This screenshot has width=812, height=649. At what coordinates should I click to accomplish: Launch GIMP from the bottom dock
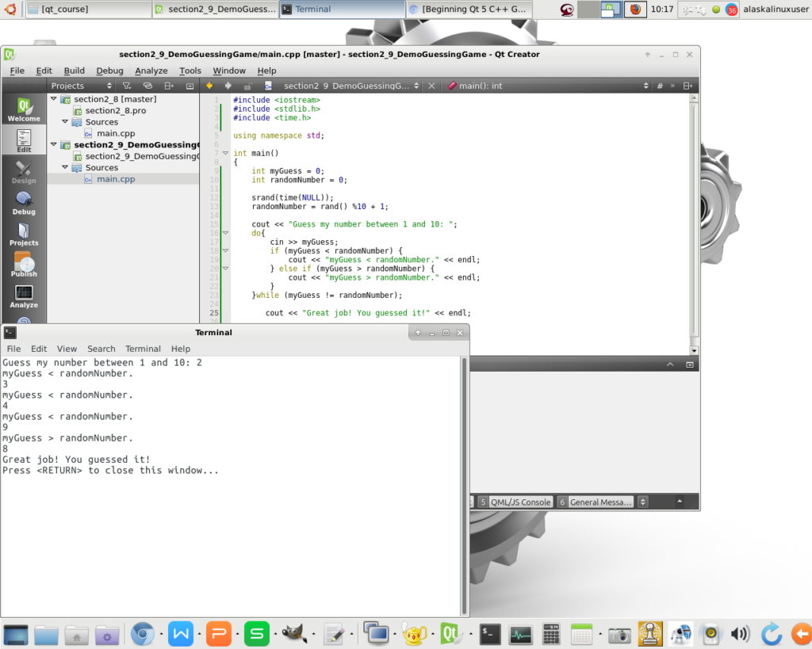(294, 633)
